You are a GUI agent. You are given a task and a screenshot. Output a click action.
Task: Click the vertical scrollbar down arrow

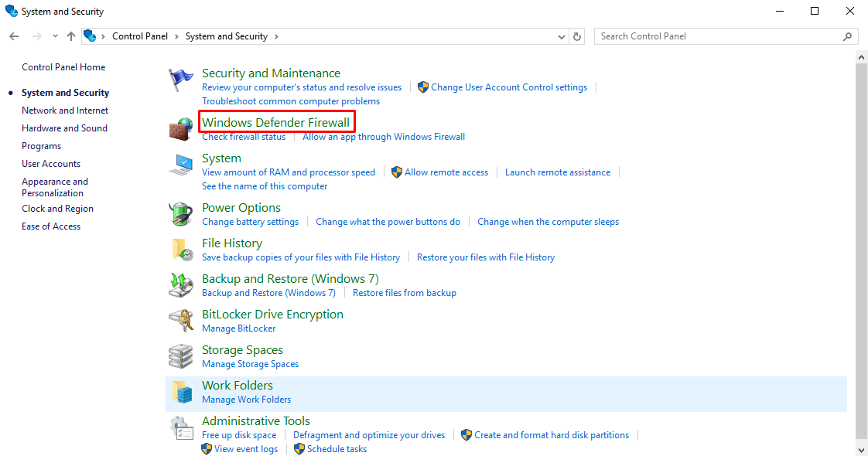861,449
